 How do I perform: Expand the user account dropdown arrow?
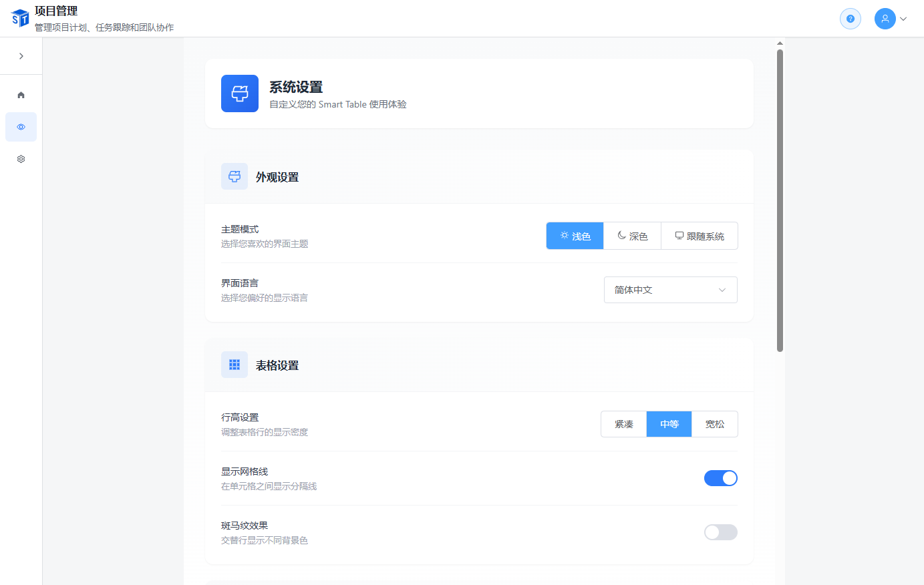pos(903,19)
